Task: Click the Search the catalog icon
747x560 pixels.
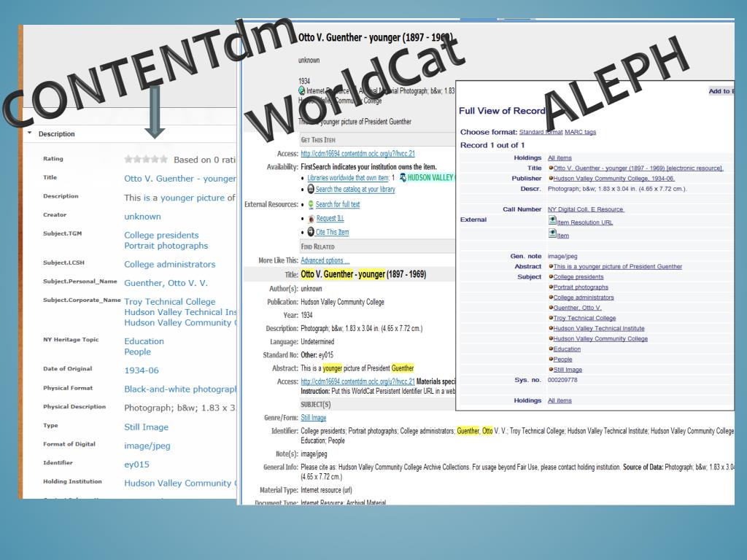Action: coord(311,189)
